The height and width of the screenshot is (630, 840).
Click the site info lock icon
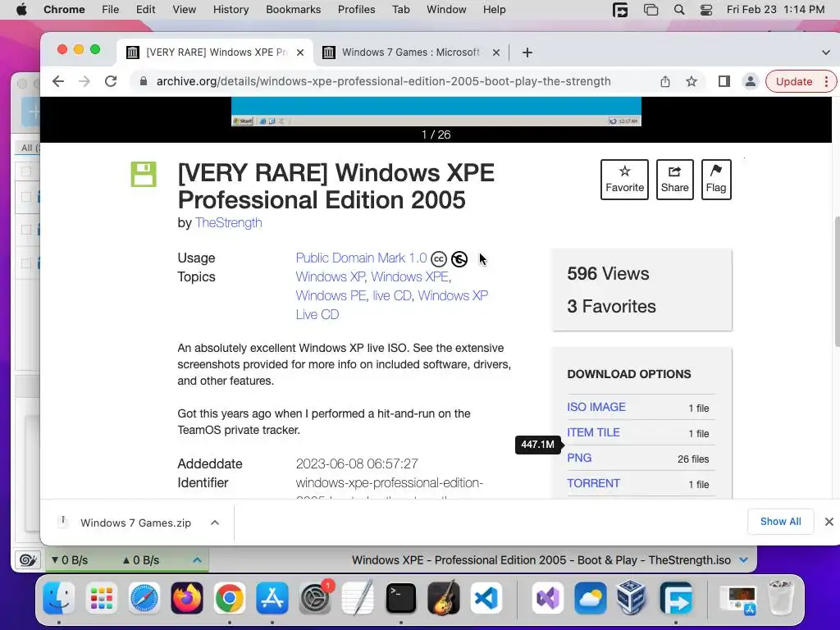(x=143, y=81)
